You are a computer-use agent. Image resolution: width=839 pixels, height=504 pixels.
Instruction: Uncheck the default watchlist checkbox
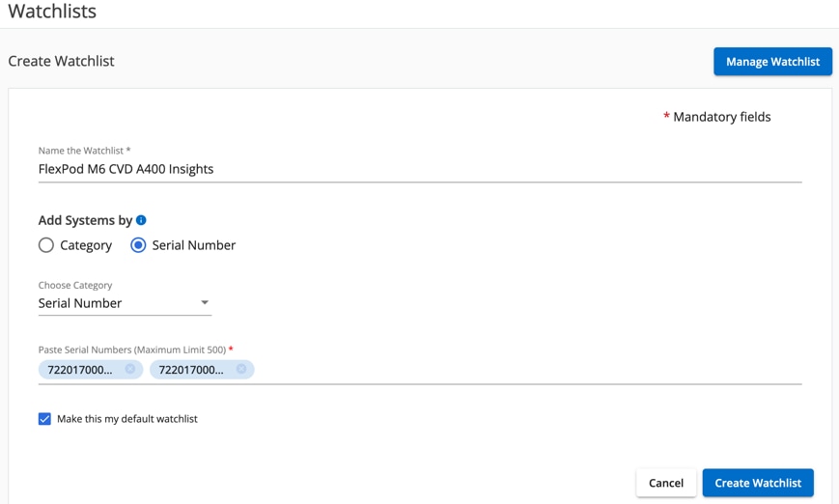click(44, 419)
